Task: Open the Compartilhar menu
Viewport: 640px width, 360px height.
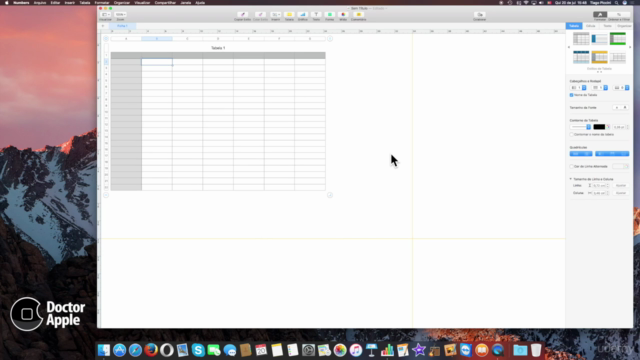Action: [x=165, y=2]
